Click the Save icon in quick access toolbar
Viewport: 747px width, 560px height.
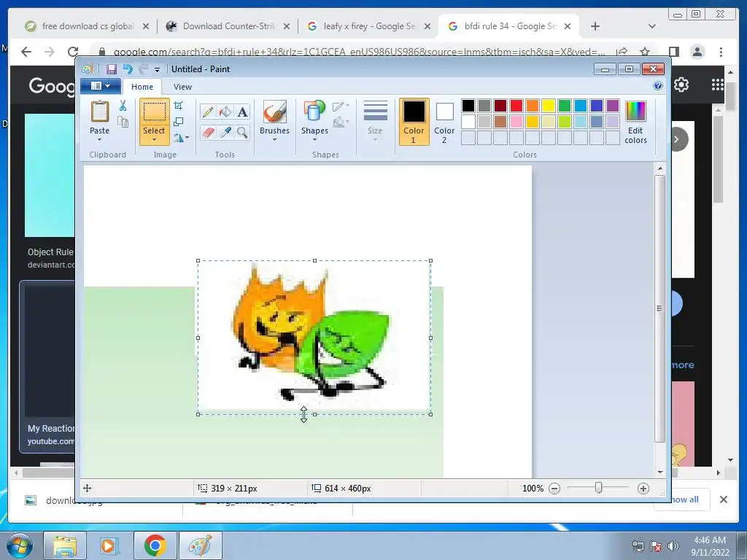tap(111, 69)
